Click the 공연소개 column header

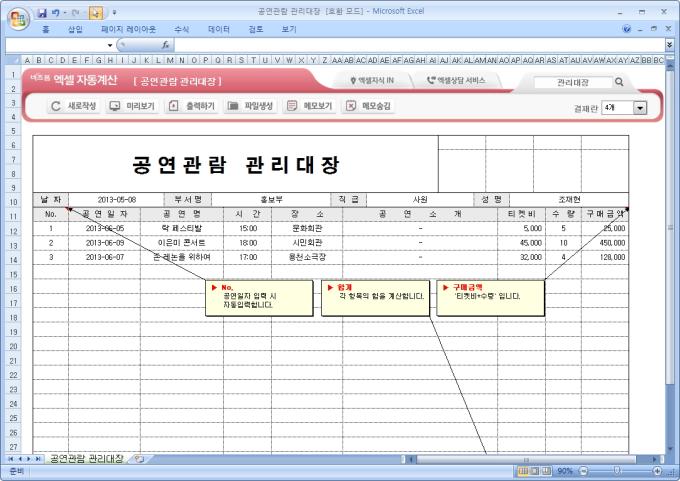(420, 214)
